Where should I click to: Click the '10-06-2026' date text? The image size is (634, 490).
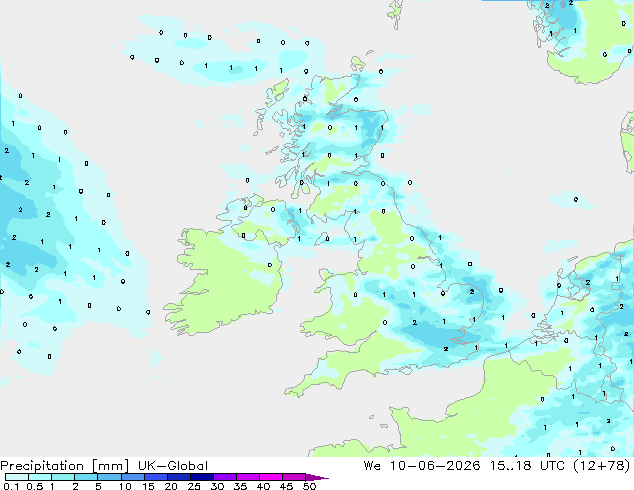tap(435, 466)
